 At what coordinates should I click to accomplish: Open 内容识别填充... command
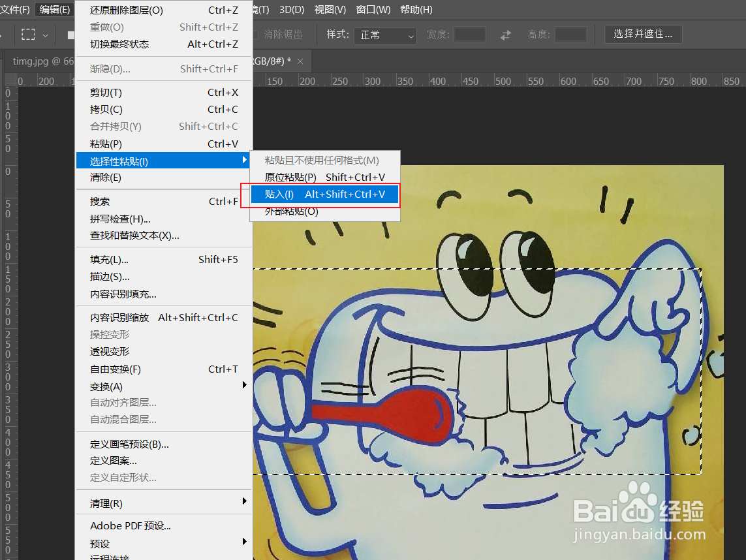pos(164,294)
